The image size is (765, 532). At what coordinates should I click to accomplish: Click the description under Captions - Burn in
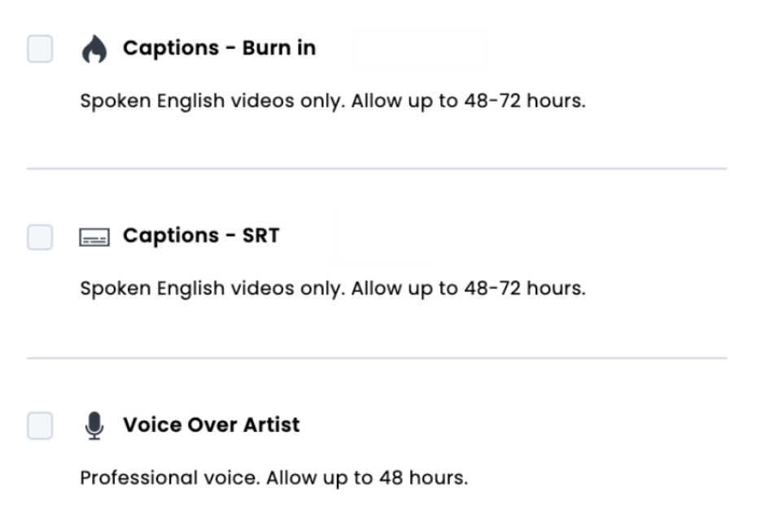[x=333, y=102]
